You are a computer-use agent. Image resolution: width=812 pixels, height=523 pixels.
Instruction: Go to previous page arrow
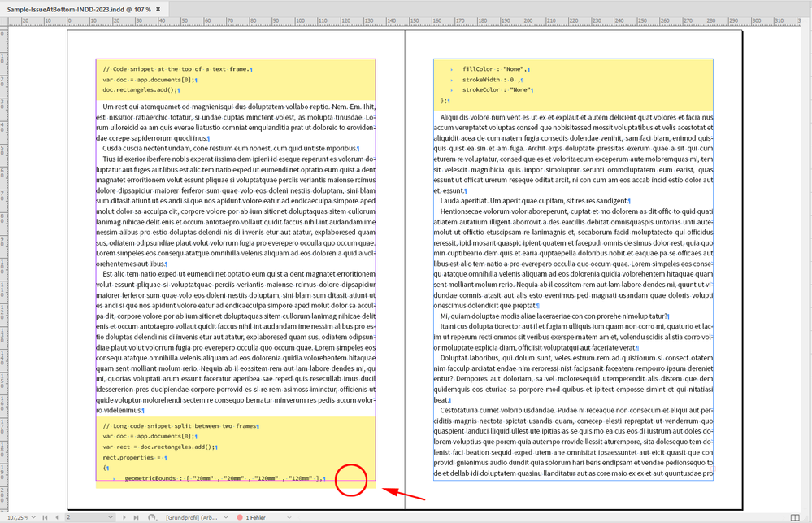click(x=56, y=517)
